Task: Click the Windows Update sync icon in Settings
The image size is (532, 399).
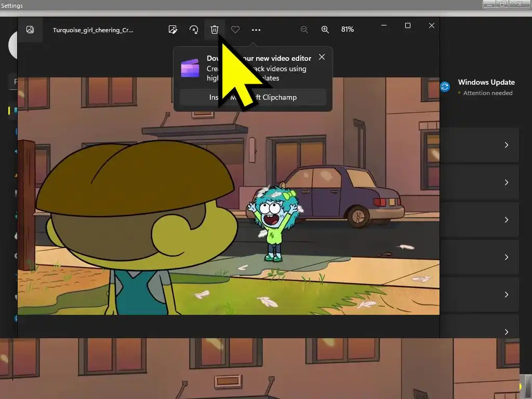Action: [x=445, y=87]
